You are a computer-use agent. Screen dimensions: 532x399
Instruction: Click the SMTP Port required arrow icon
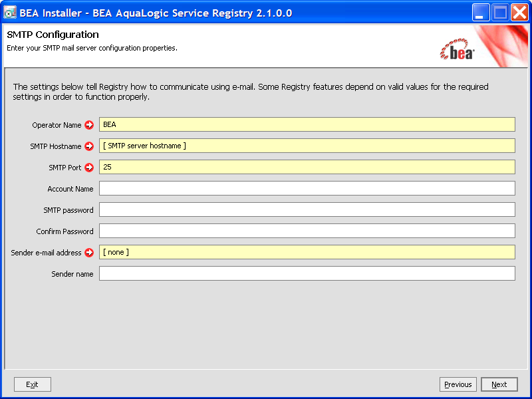tap(89, 168)
